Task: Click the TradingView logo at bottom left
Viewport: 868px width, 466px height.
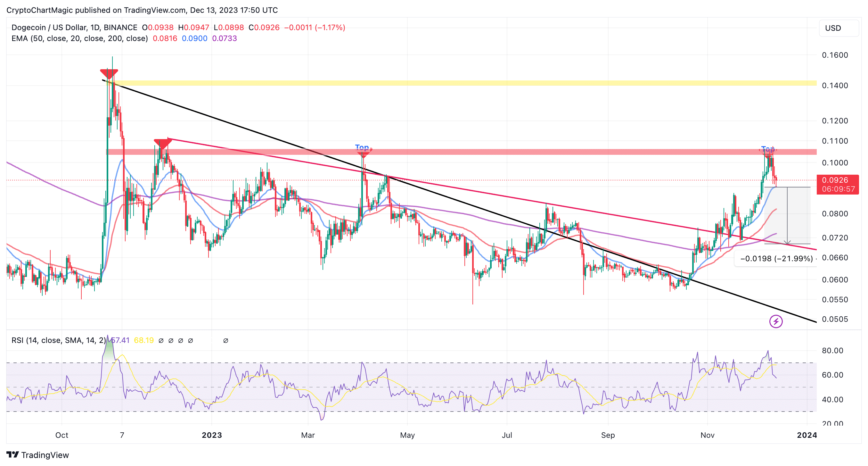Action: [x=38, y=455]
